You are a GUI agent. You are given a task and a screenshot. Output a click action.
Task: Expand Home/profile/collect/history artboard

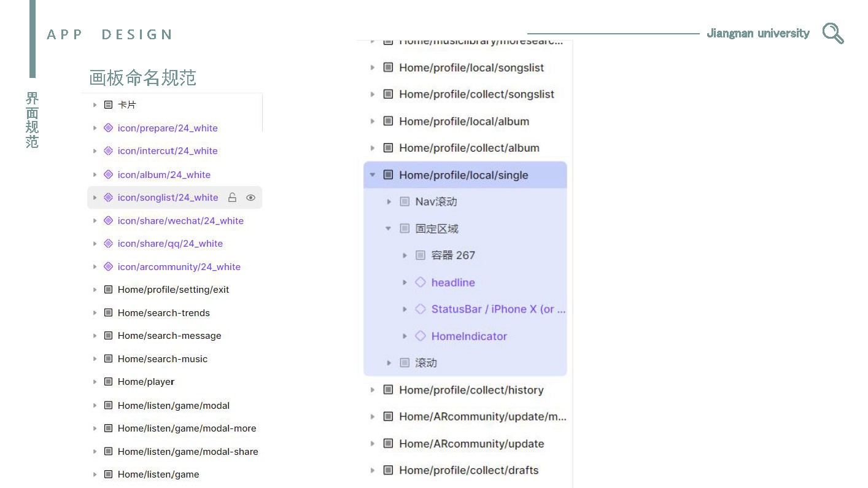[372, 390]
